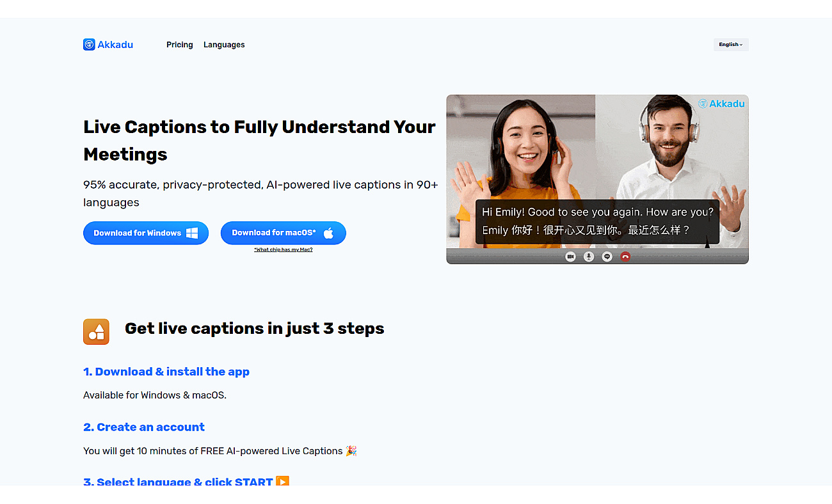
Task: Open the Languages page
Action: coord(224,45)
